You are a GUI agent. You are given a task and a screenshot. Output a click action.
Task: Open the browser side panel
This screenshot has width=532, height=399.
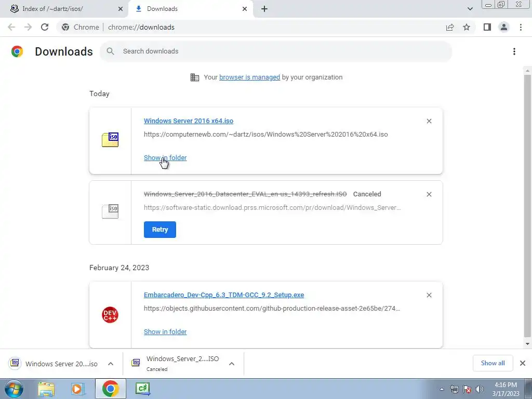[x=487, y=27]
